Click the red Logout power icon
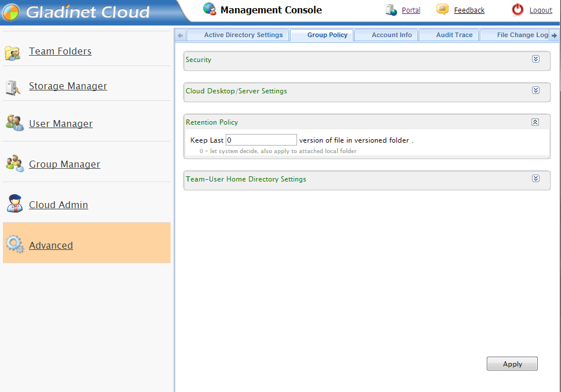Screen dimensions: 561x392 coord(517,10)
